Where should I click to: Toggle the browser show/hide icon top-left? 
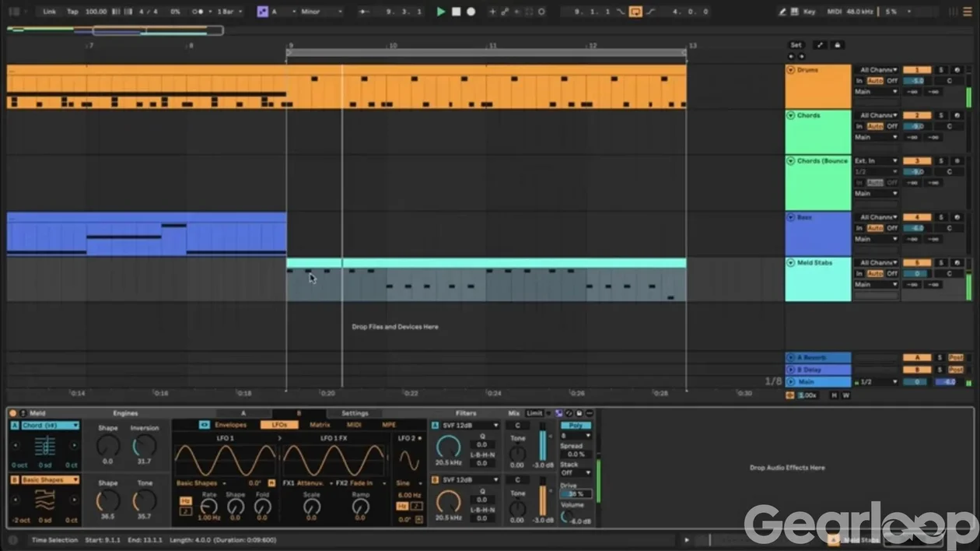pos(14,12)
